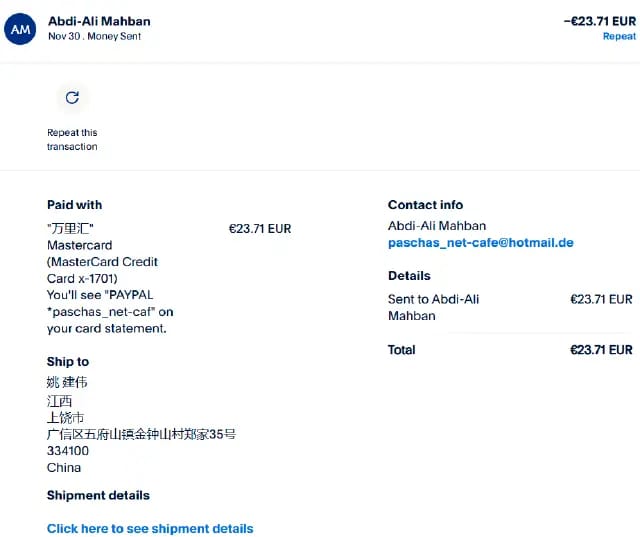Click Abdi-Ali Mahban under Contact info
The image size is (640, 537).
tap(437, 226)
